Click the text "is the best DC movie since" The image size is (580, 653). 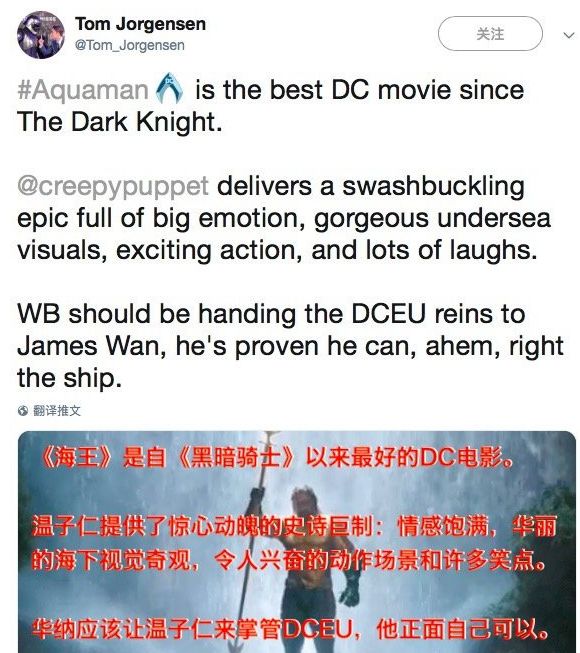coord(360,90)
